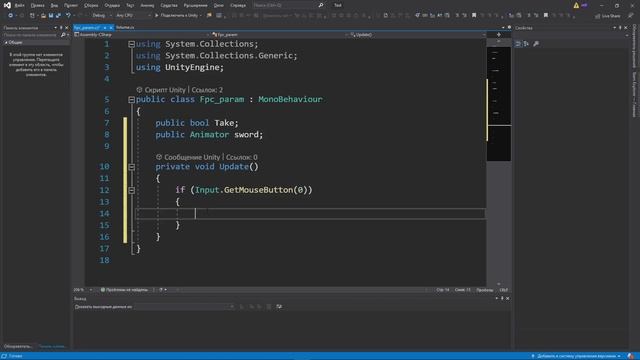Open the Output source selection dropdown
This screenshot has width=640, height=360.
click(184, 307)
